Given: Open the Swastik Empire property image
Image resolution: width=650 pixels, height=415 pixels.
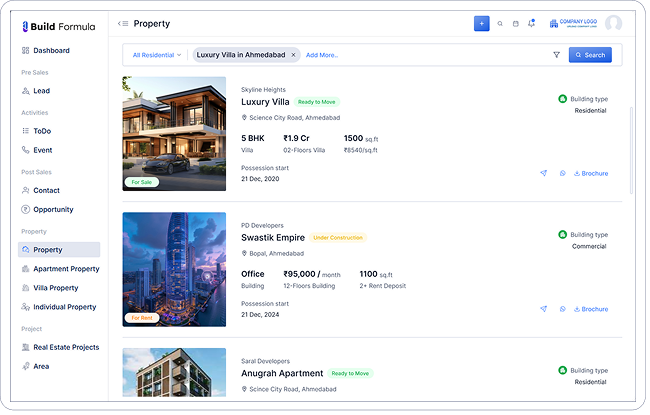Looking at the screenshot, I should pyautogui.click(x=174, y=269).
